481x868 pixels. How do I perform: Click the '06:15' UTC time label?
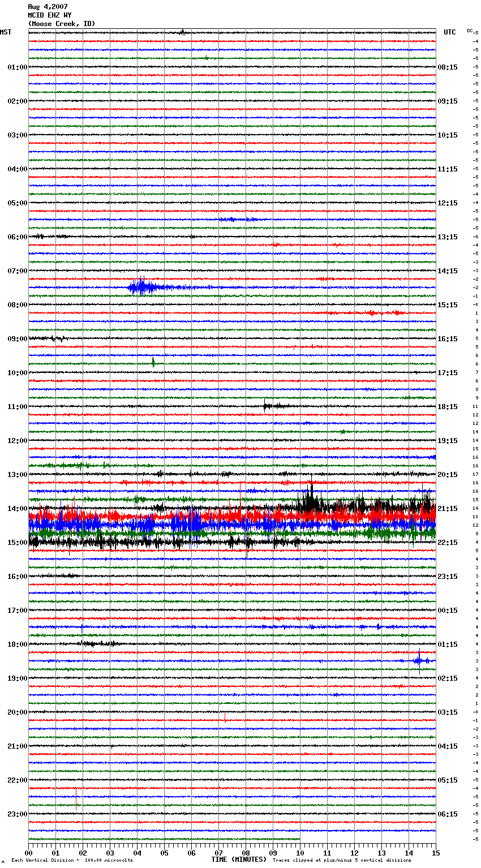point(448,814)
